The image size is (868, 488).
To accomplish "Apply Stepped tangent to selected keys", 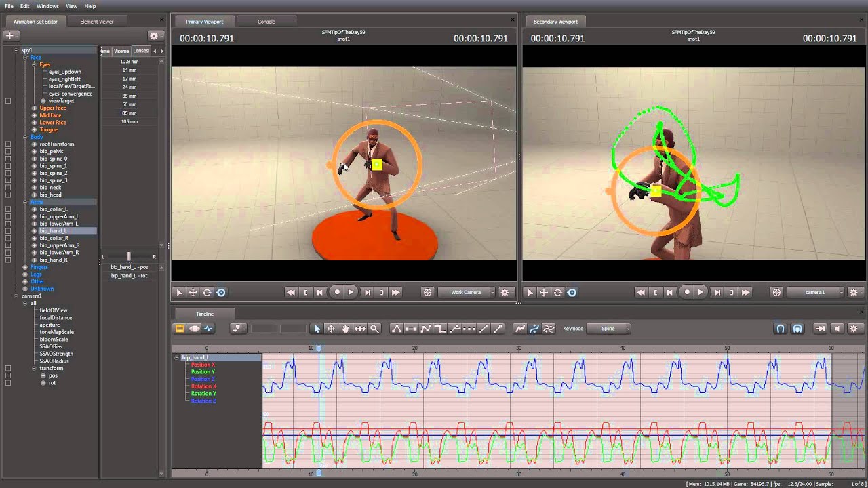I will (x=440, y=329).
